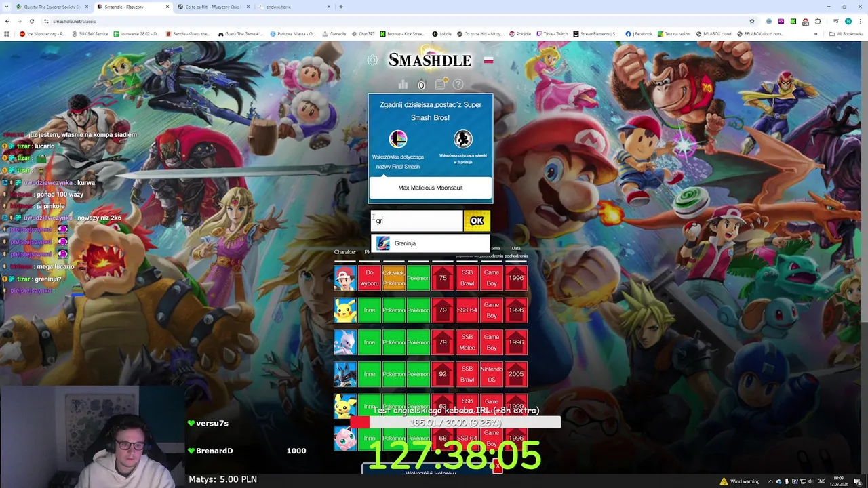Open the LoLdle bookmark
Viewport: 868px width, 488px height.
point(442,34)
